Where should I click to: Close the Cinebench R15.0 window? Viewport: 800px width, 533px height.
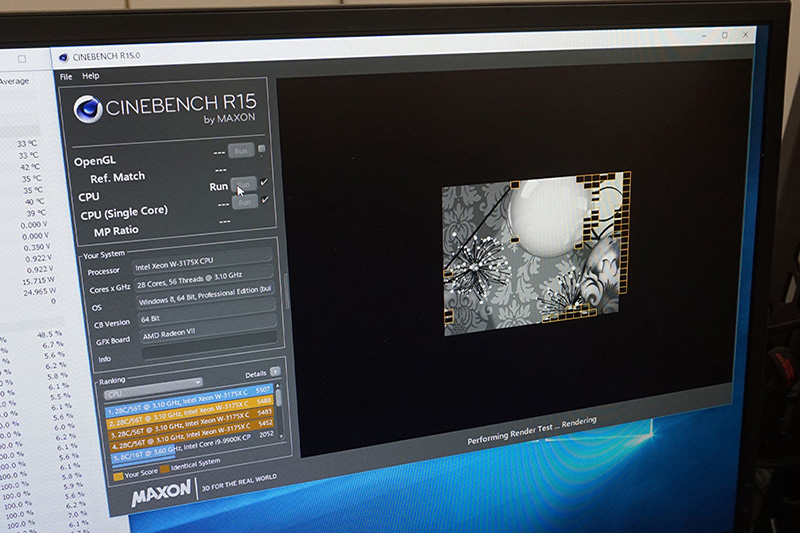[x=745, y=34]
